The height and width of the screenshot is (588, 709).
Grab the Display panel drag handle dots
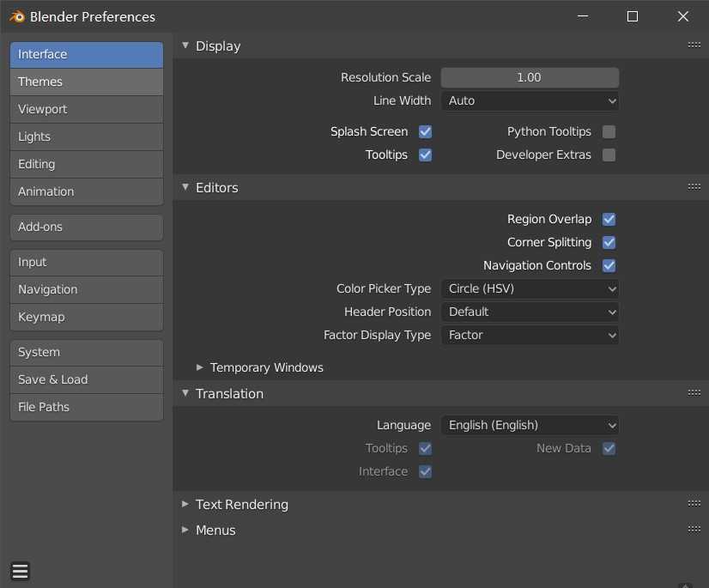tap(694, 45)
